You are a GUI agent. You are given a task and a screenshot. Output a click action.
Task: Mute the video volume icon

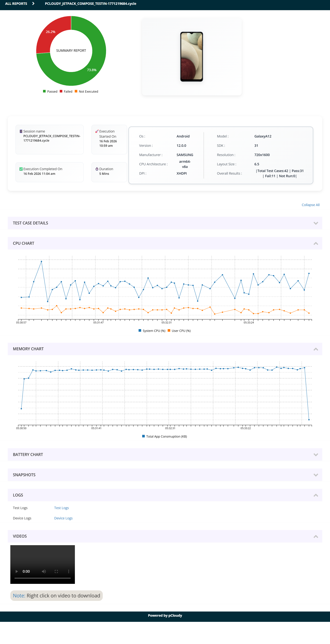[x=44, y=571]
